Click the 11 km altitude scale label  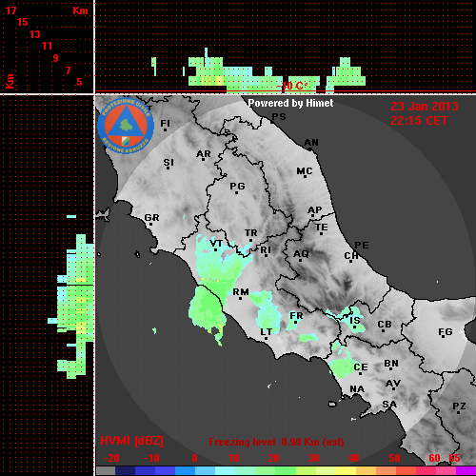coord(47,46)
